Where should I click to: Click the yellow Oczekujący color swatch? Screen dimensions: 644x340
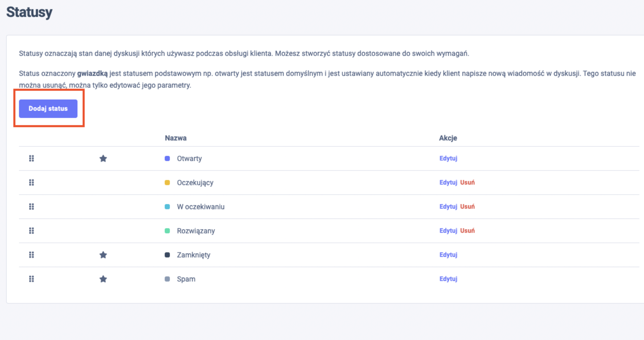pyautogui.click(x=167, y=183)
